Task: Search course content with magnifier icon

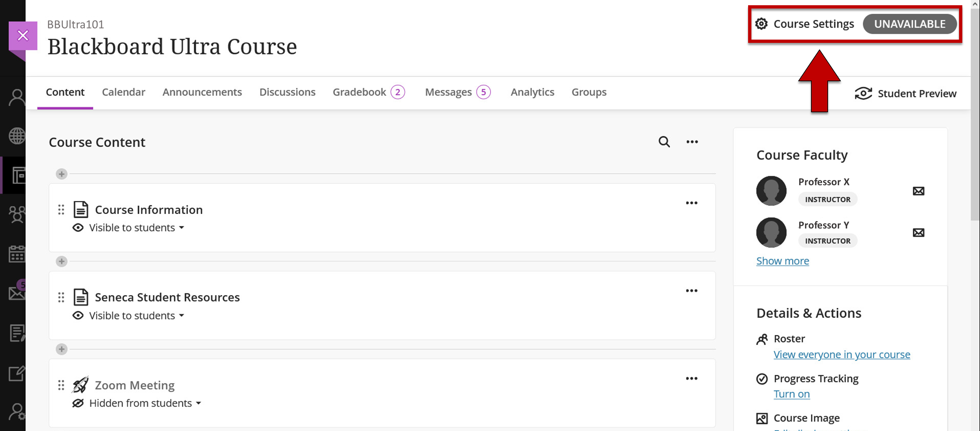Action: [x=664, y=142]
